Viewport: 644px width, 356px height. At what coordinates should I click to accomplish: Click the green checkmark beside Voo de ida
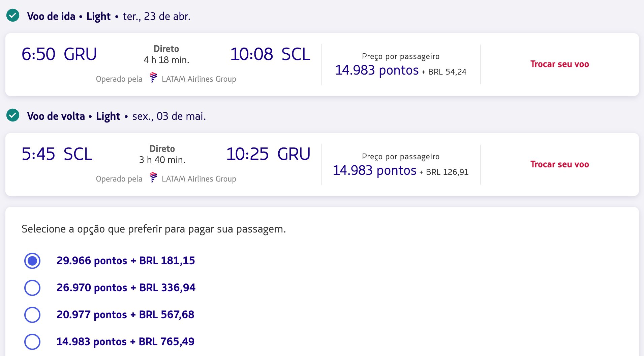[x=13, y=16]
